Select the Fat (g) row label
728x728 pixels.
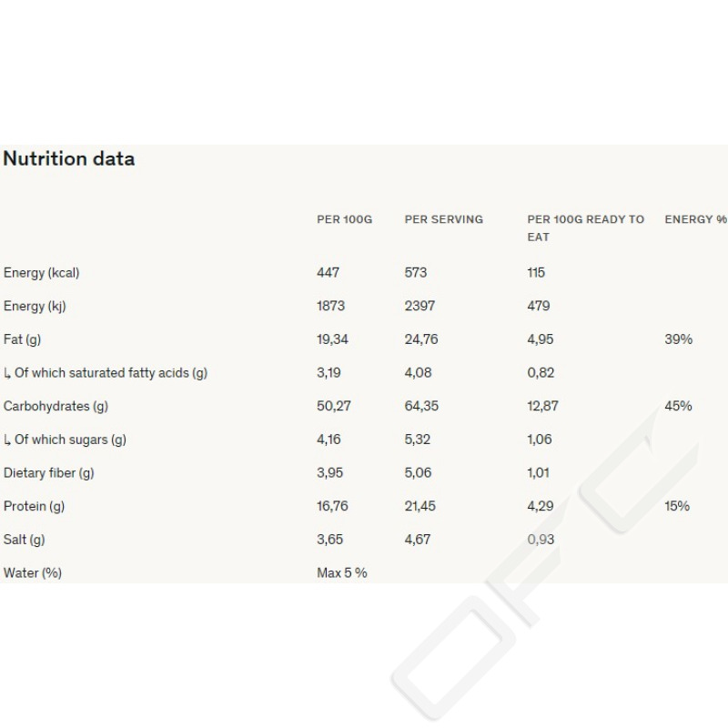click(x=23, y=339)
